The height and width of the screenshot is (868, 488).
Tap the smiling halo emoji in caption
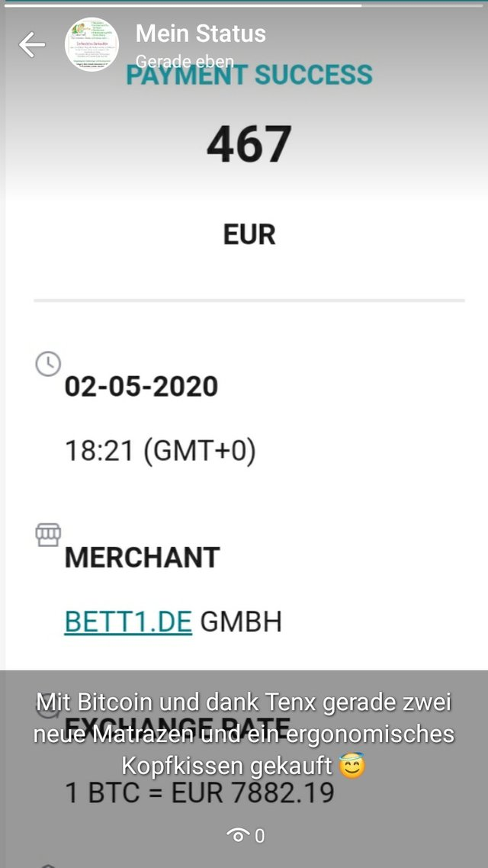coord(352,766)
